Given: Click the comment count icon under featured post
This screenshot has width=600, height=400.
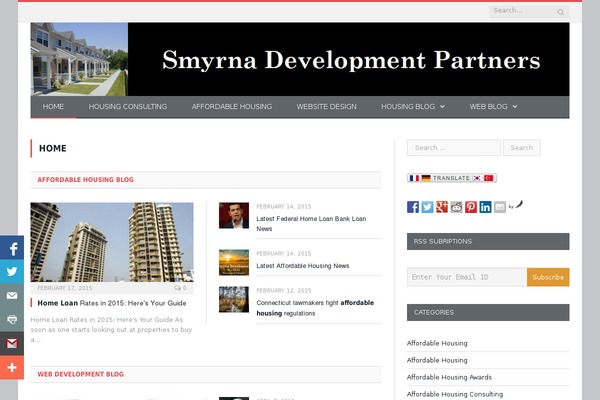Looking at the screenshot, I should pyautogui.click(x=178, y=288).
